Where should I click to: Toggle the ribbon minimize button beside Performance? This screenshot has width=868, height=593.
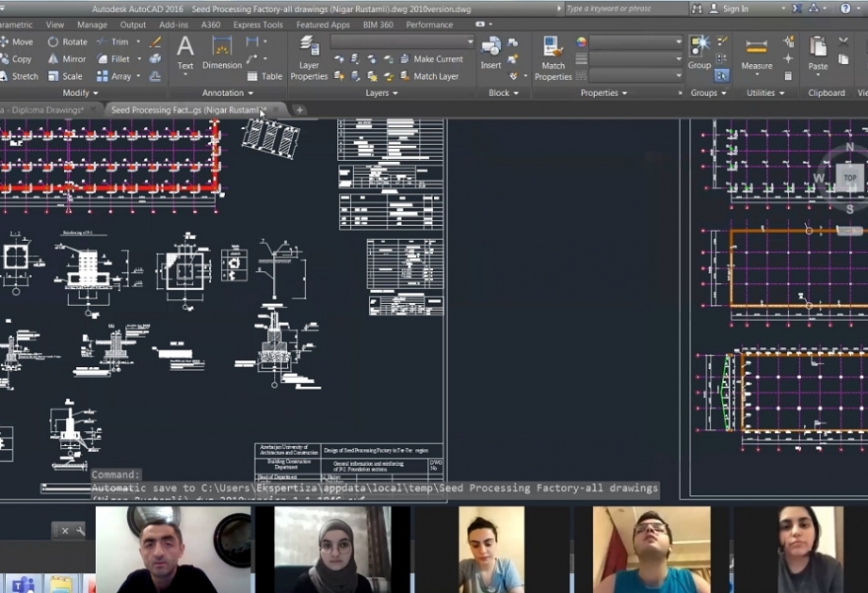480,24
